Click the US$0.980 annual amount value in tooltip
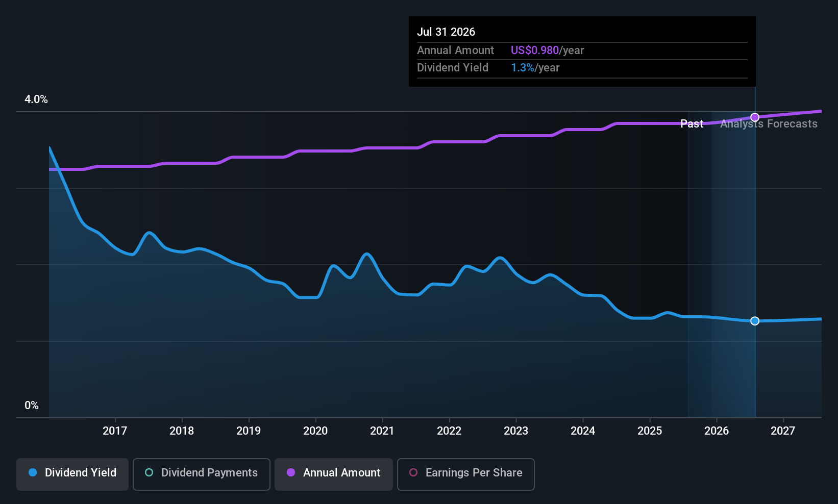838x504 pixels. (x=534, y=51)
